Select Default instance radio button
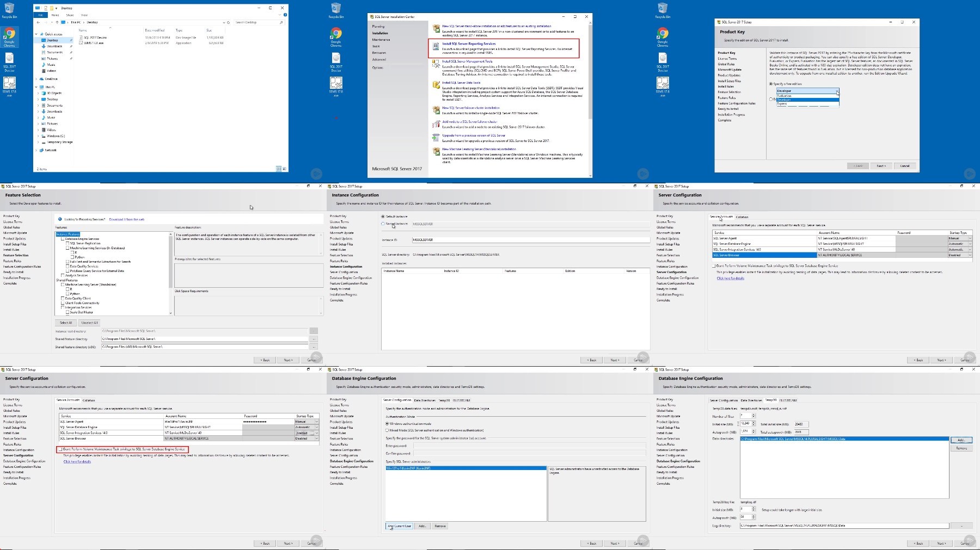Viewport: 980px width, 550px height. 383,217
